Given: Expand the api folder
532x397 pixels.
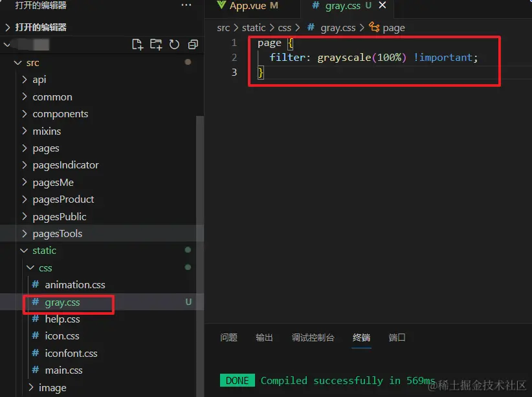Looking at the screenshot, I should 25,80.
